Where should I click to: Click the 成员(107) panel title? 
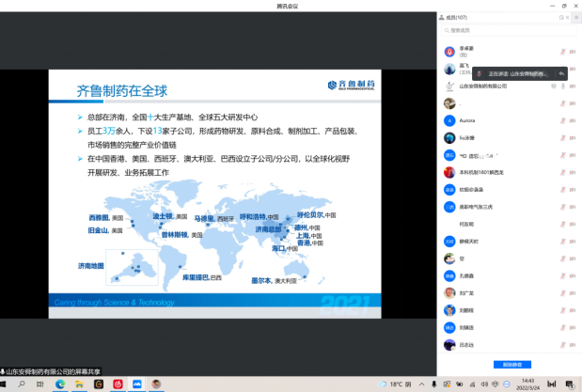456,18
